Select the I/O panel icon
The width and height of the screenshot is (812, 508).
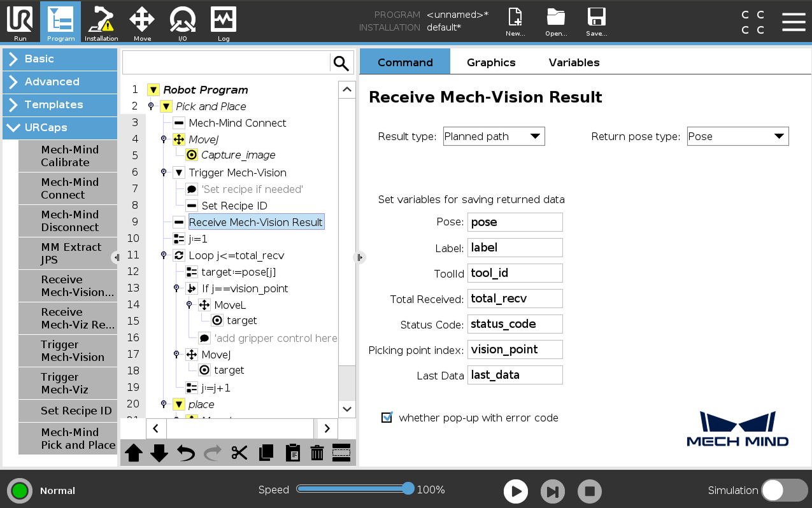point(182,22)
